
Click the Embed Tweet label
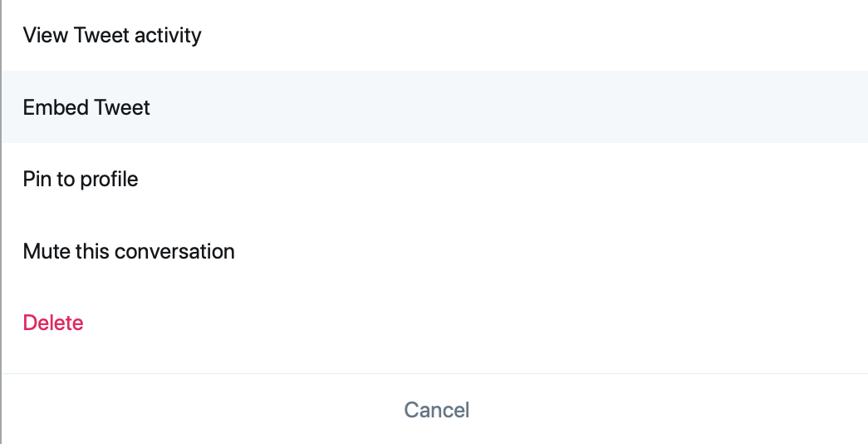(86, 107)
